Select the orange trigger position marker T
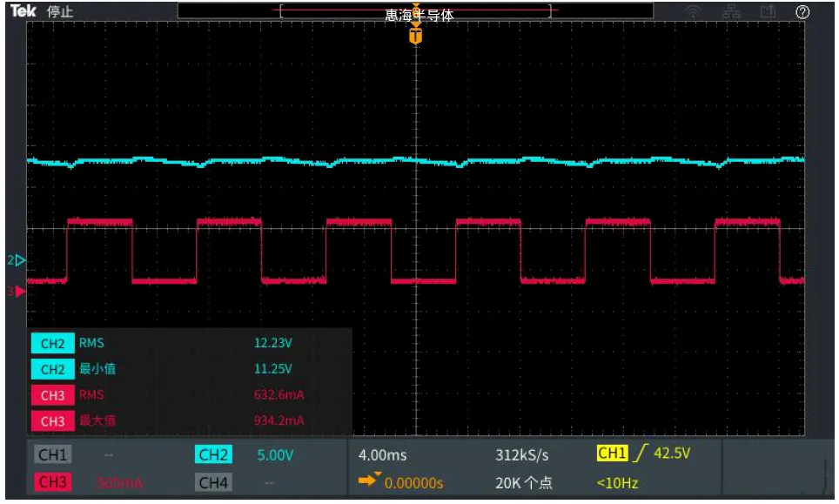The image size is (839, 504). (417, 37)
